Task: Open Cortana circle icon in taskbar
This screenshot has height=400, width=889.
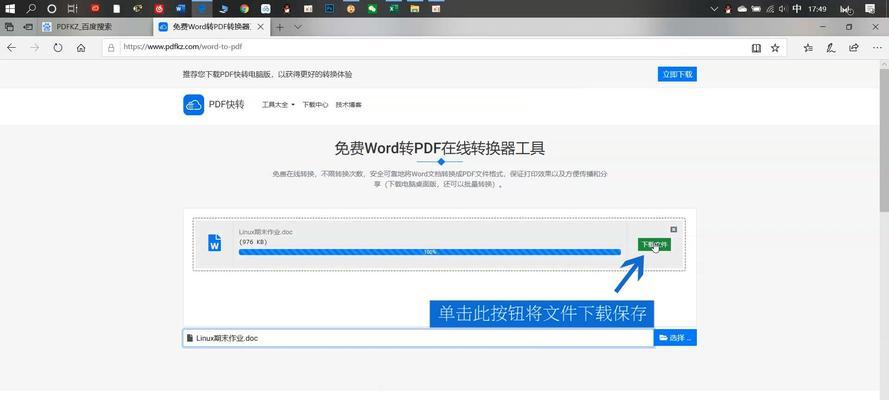Action: click(52, 8)
